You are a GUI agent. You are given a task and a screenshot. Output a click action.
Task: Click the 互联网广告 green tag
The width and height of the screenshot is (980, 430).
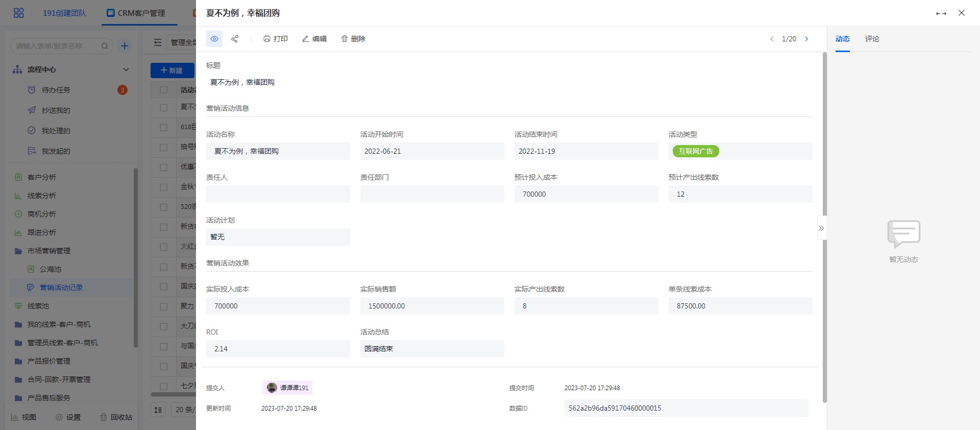pos(696,151)
